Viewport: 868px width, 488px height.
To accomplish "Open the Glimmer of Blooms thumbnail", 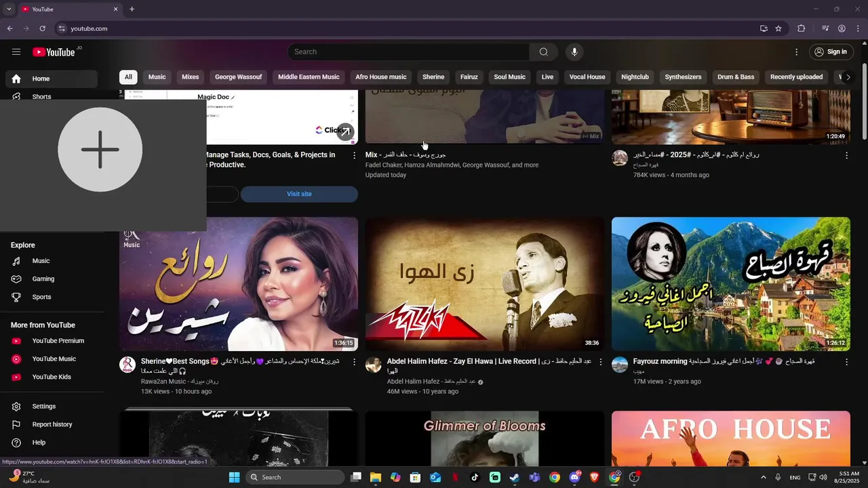I will click(484, 439).
